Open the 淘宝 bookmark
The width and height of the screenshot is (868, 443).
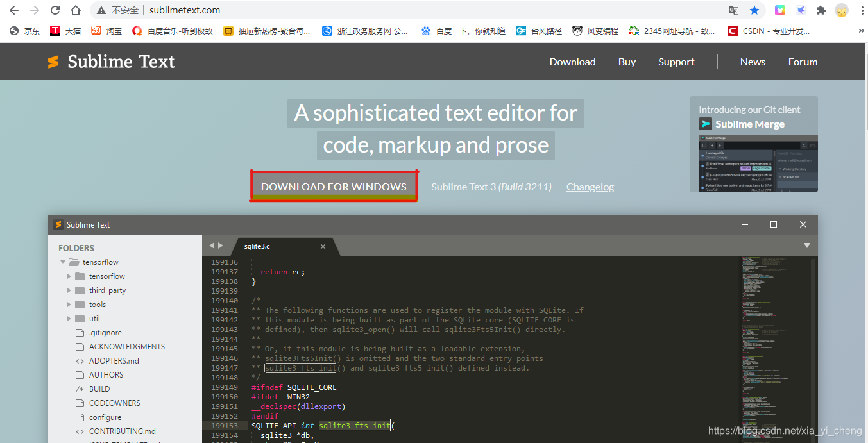click(x=106, y=30)
